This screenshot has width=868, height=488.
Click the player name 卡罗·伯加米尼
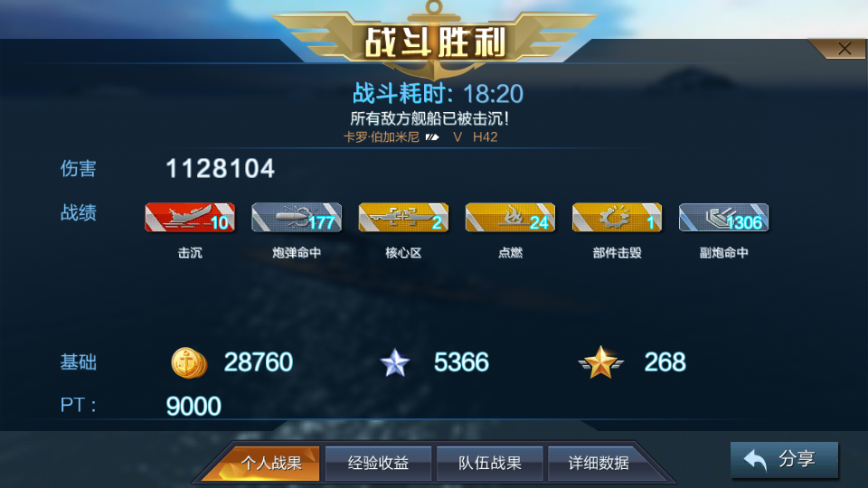[x=381, y=137]
